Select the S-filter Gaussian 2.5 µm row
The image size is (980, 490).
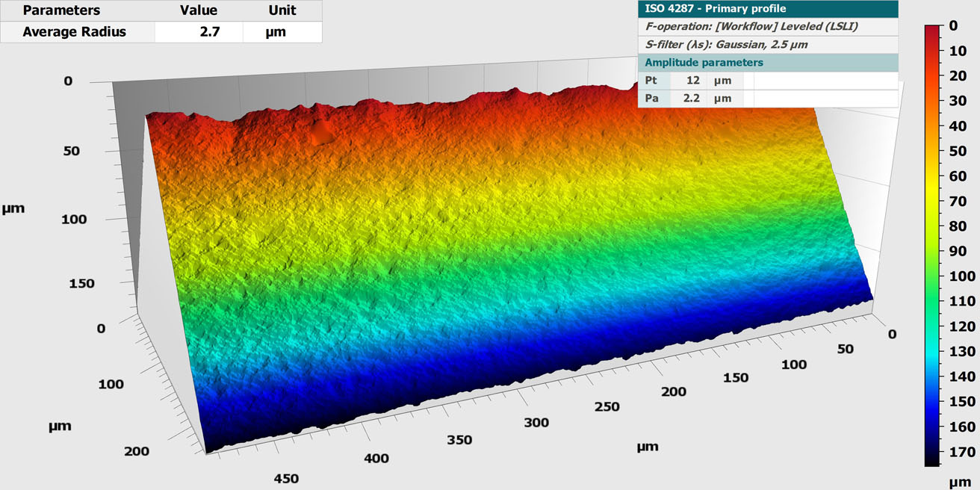(726, 45)
